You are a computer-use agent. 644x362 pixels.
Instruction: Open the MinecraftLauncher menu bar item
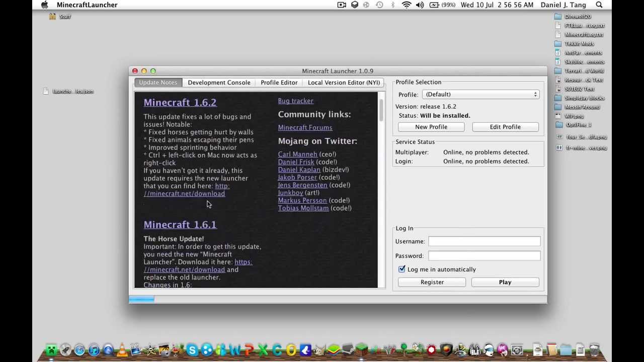point(87,5)
